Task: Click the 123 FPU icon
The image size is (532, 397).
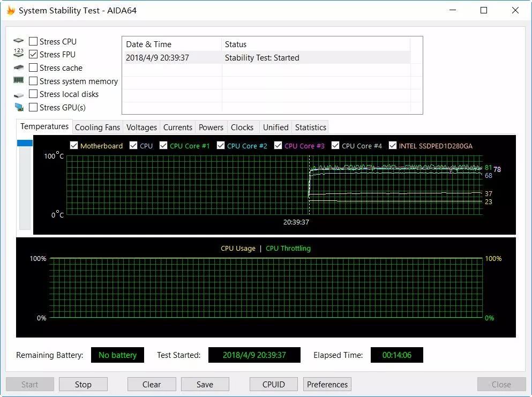Action: point(19,54)
